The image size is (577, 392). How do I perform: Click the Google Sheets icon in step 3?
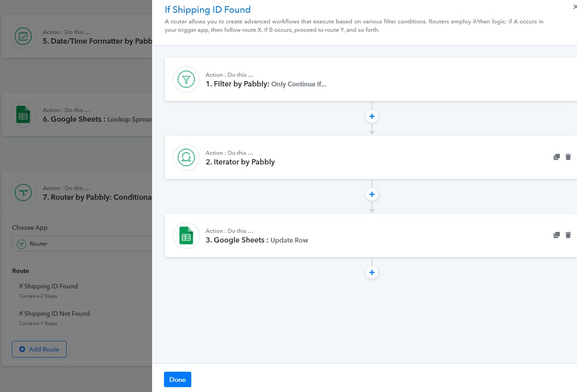coord(186,235)
